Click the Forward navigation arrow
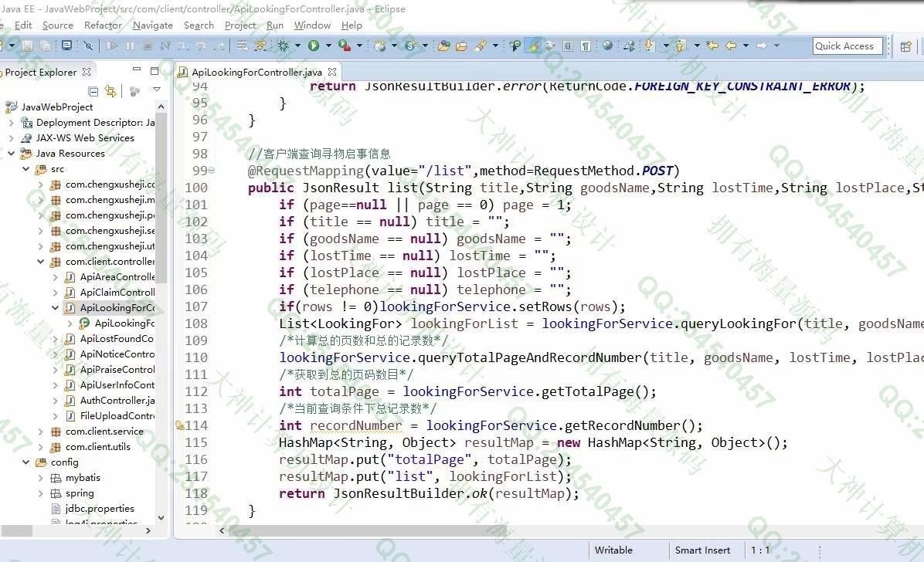Image resolution: width=924 pixels, height=562 pixels. pyautogui.click(x=762, y=46)
